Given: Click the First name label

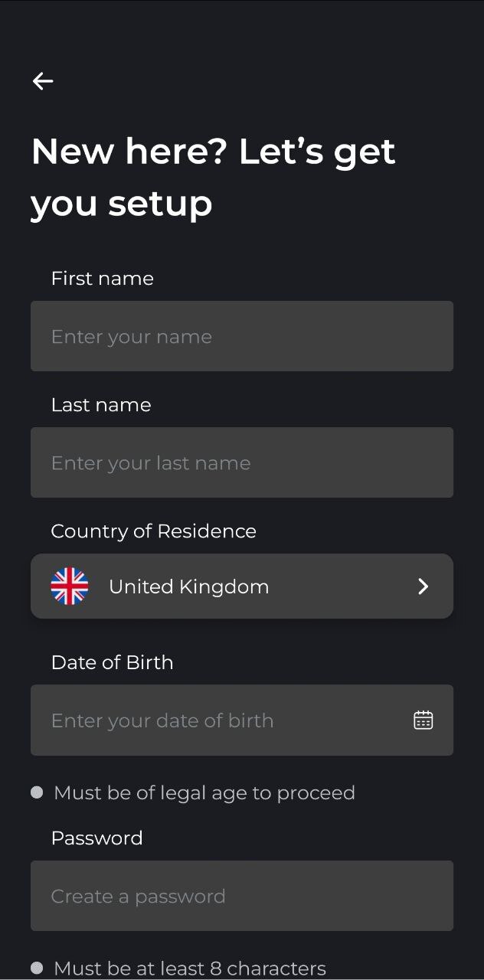Looking at the screenshot, I should pos(103,278).
